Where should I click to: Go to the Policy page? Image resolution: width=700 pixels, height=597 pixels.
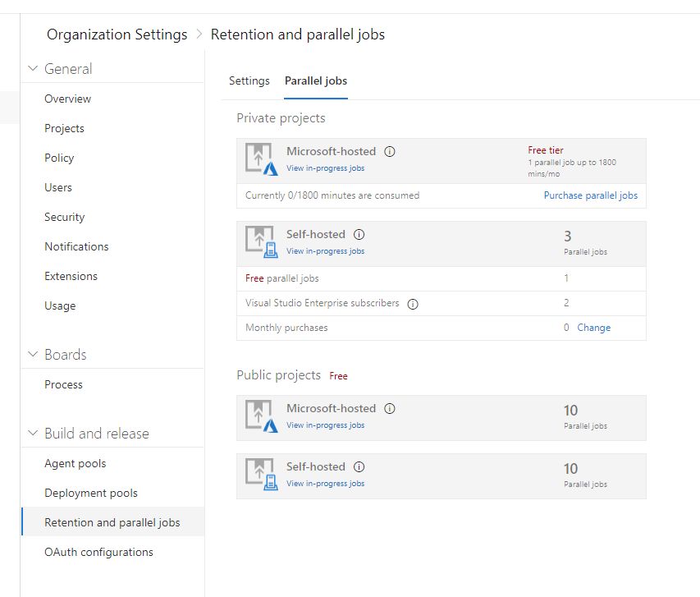click(59, 158)
